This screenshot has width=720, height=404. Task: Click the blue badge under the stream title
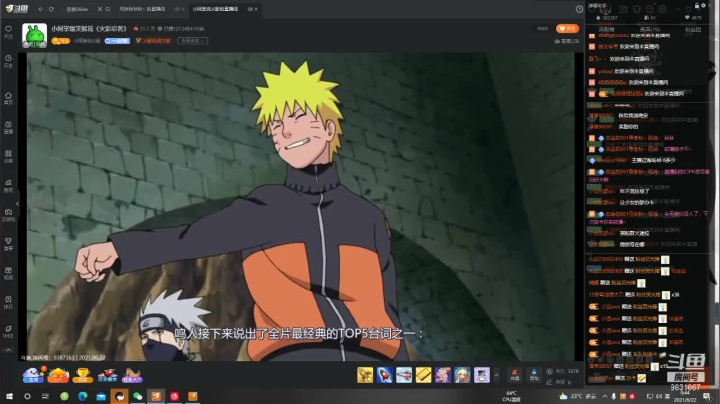click(117, 41)
